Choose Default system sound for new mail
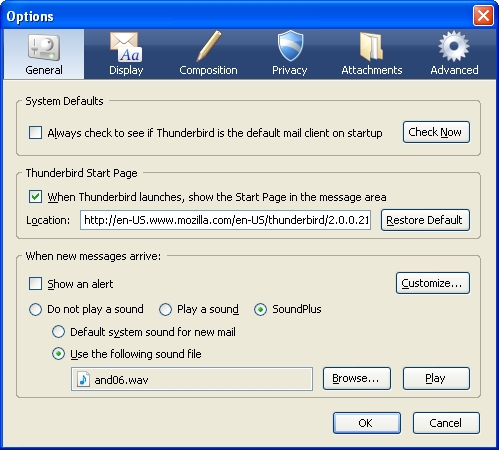Viewport: 499px width, 450px height. click(x=58, y=332)
